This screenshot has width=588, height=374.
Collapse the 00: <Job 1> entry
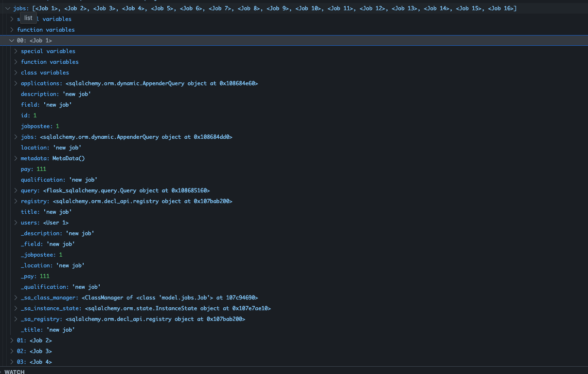(11, 40)
